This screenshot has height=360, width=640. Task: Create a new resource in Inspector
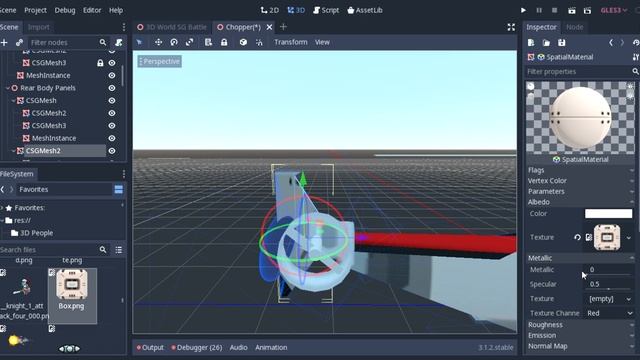[531, 42]
